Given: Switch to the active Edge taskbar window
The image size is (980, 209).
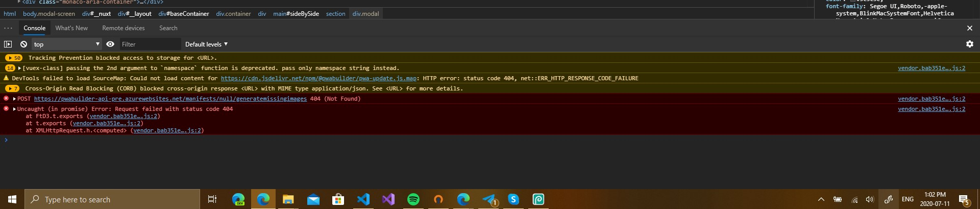Looking at the screenshot, I should click(263, 199).
